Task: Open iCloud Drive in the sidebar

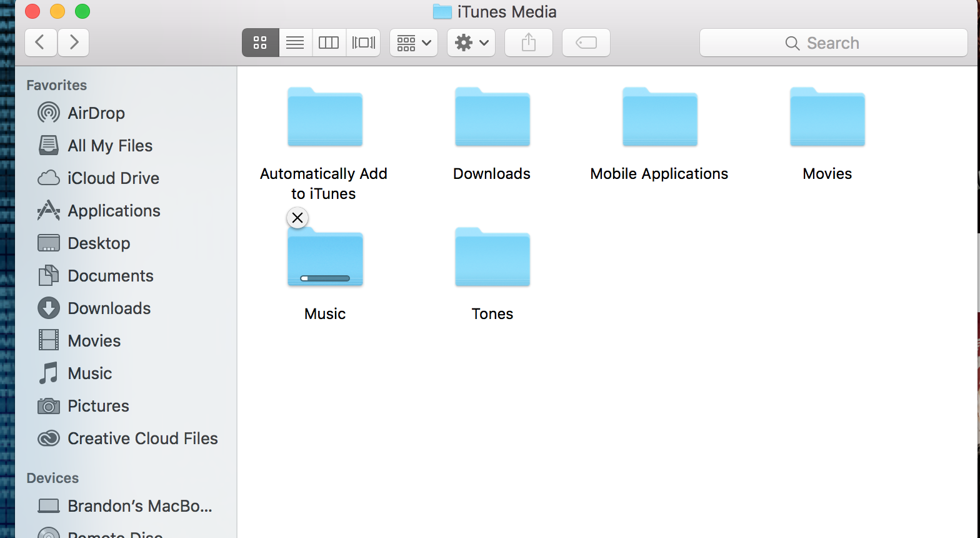Action: coord(125,178)
